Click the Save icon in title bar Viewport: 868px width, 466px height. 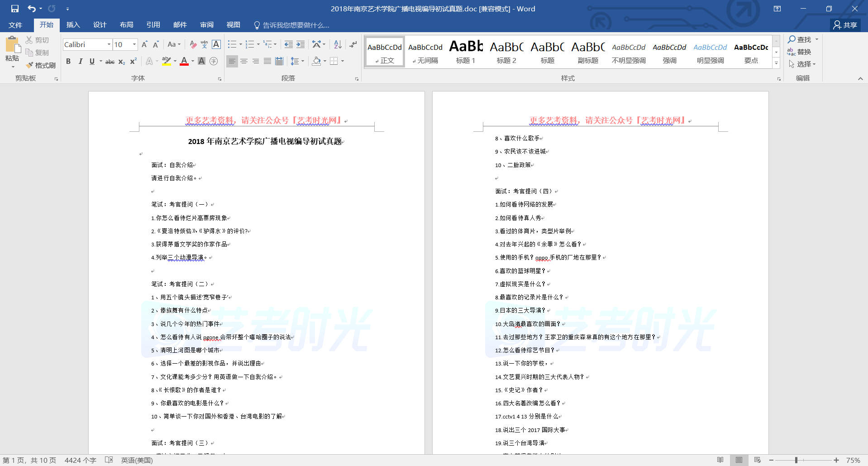15,9
